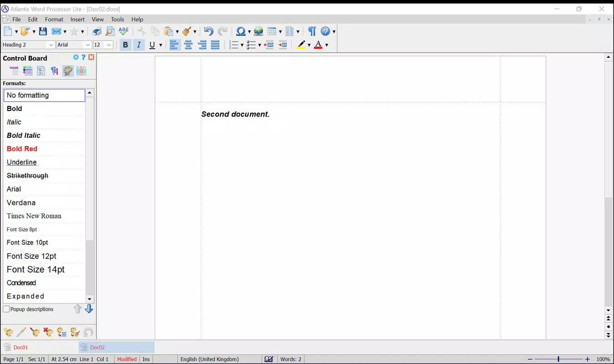
Task: Center align the paragraph
Action: pos(188,45)
